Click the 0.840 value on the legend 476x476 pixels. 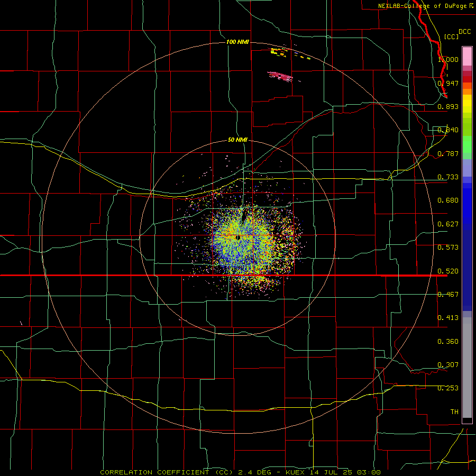pyautogui.click(x=448, y=130)
